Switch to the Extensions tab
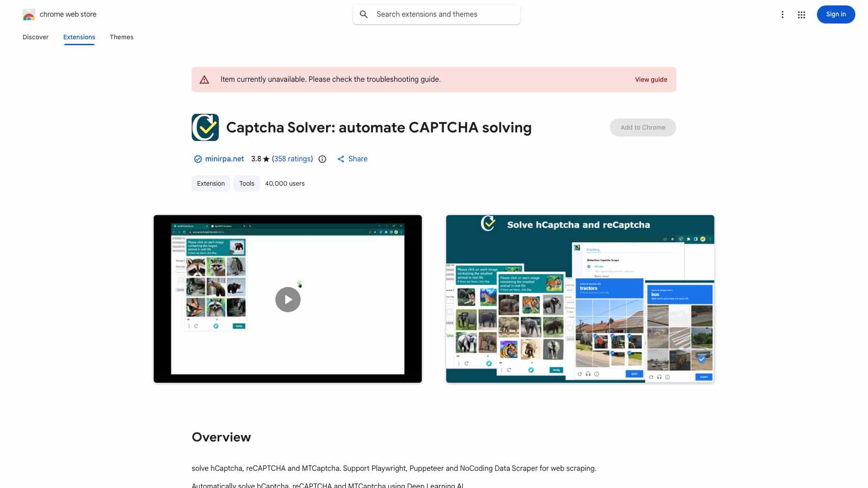This screenshot has height=488, width=868. 79,37
